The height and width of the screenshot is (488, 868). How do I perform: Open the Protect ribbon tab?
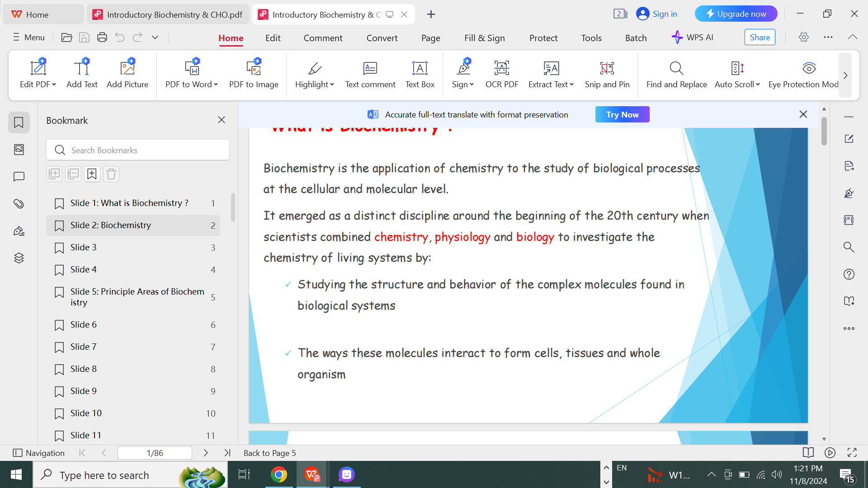click(x=543, y=38)
